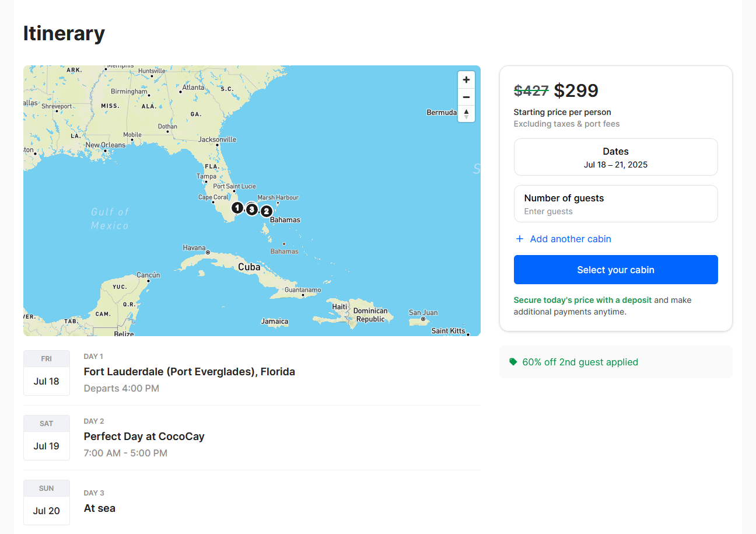Click map marker number 2
Viewport: 756px width, 534px height.
[x=267, y=211]
